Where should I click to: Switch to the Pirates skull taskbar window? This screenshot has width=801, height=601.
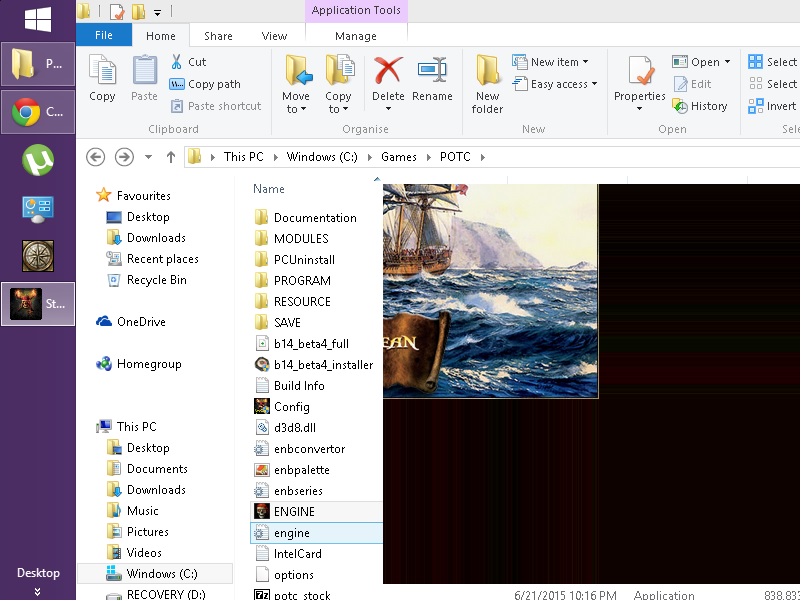[38, 304]
